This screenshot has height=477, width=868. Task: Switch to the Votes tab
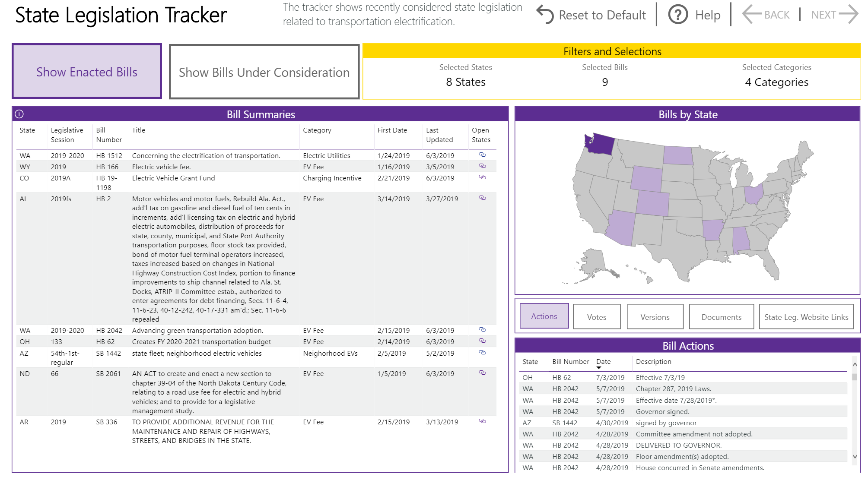pyautogui.click(x=596, y=317)
